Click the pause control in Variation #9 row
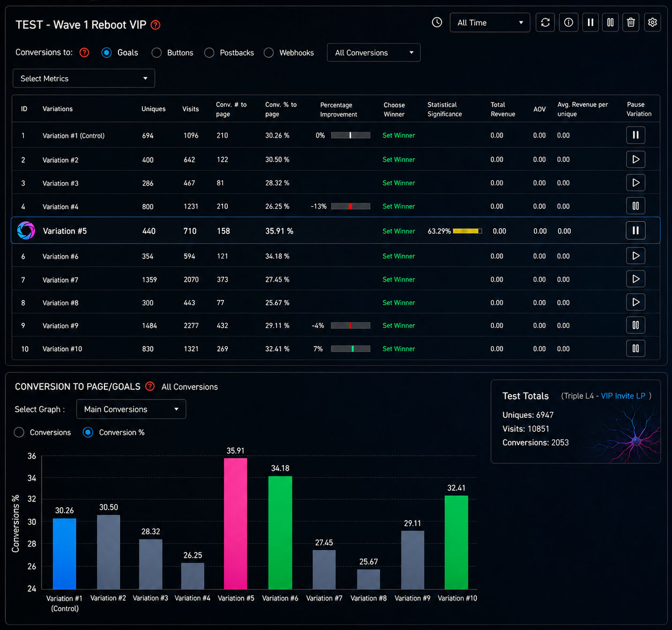Screen dimensions: 672x630 [x=636, y=325]
